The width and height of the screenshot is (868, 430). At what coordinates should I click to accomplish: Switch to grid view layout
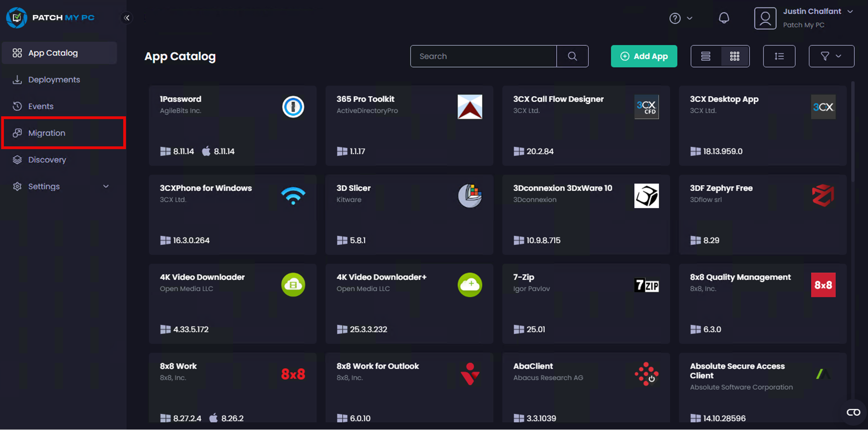click(734, 56)
